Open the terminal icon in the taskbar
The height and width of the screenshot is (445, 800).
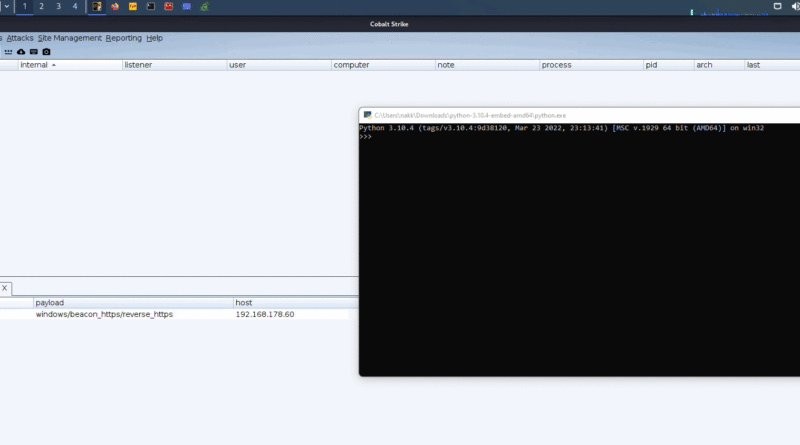[151, 7]
